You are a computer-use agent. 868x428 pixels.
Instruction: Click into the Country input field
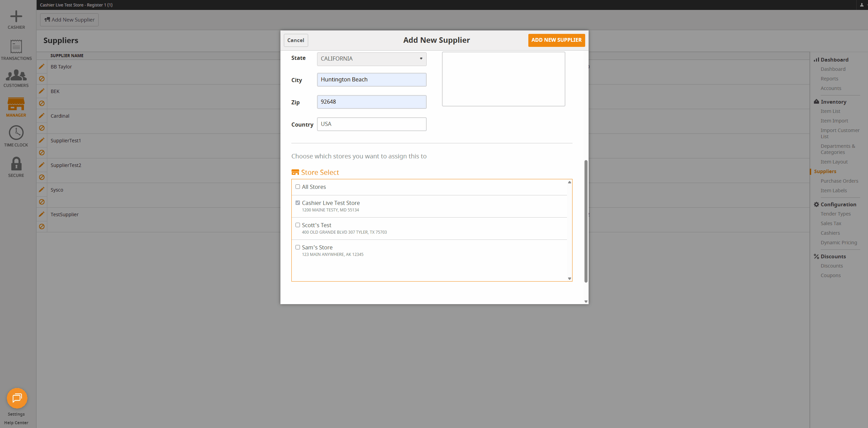pos(372,124)
